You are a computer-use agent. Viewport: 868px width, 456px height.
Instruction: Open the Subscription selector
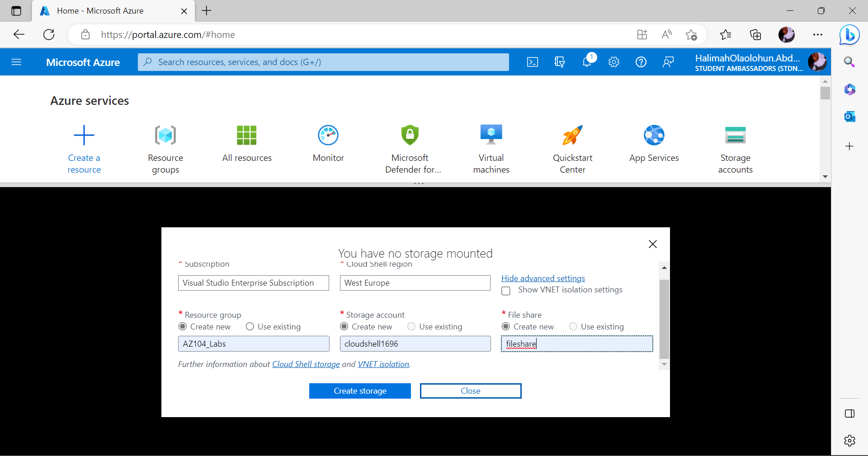(253, 283)
